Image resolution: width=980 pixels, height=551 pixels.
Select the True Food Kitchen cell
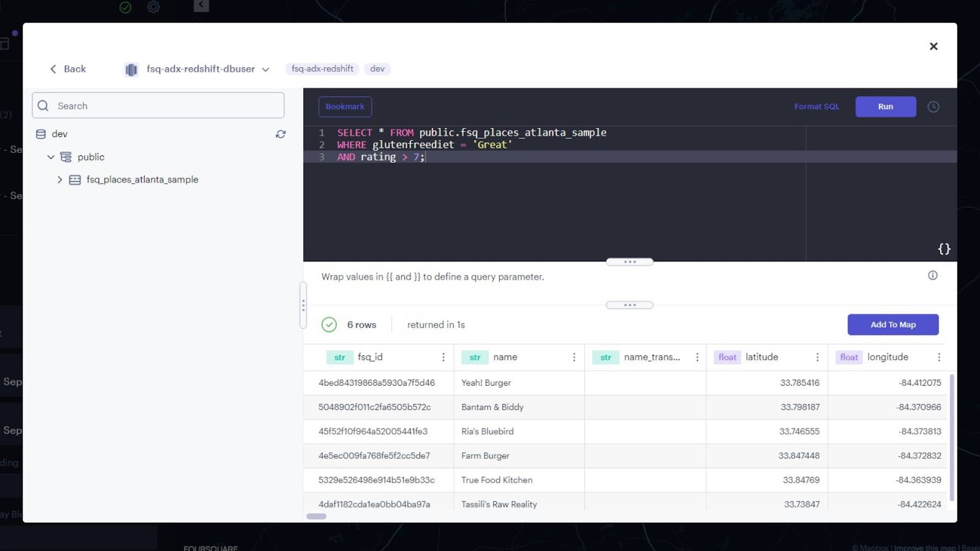(519, 481)
